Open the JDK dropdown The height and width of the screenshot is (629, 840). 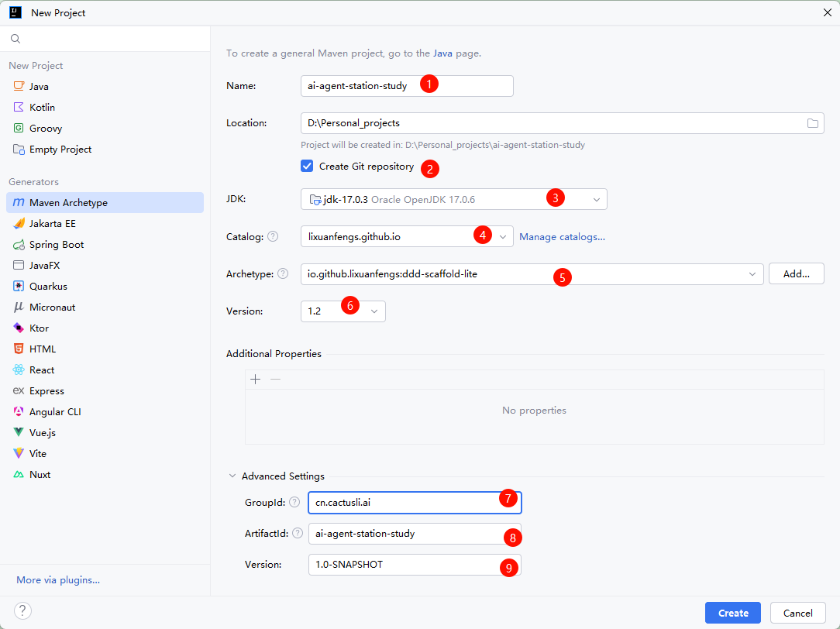pyautogui.click(x=596, y=200)
